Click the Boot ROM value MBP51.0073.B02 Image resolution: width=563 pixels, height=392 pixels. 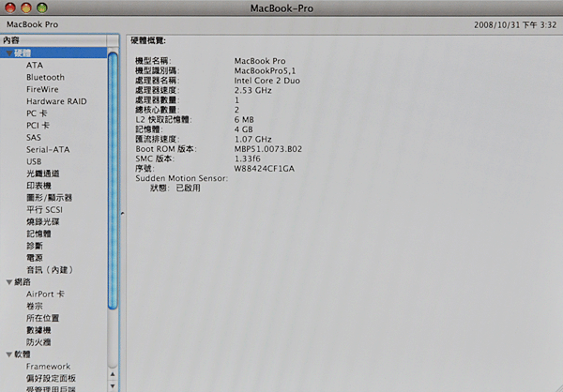point(268,149)
